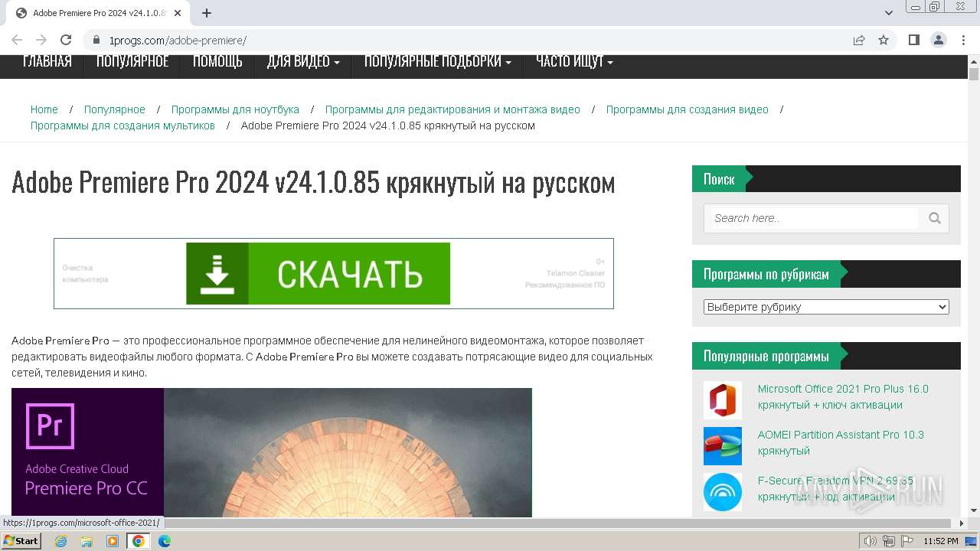Open the volume tray icon
Image resolution: width=980 pixels, height=551 pixels.
(871, 541)
